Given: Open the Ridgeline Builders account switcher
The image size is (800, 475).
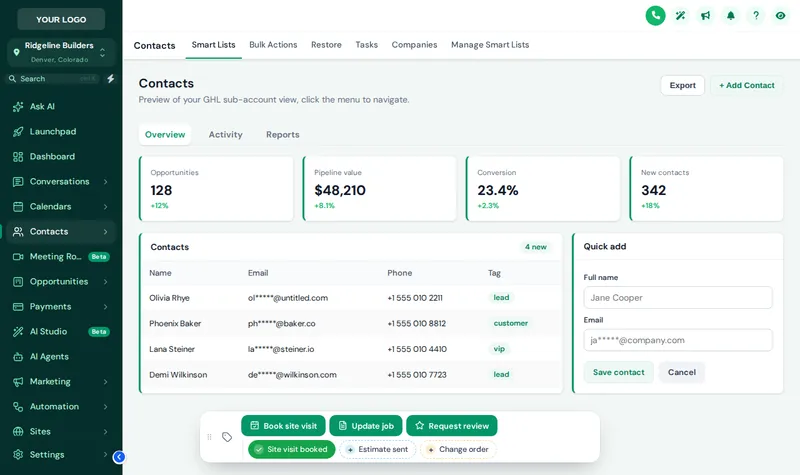Looking at the screenshot, I should (x=61, y=52).
